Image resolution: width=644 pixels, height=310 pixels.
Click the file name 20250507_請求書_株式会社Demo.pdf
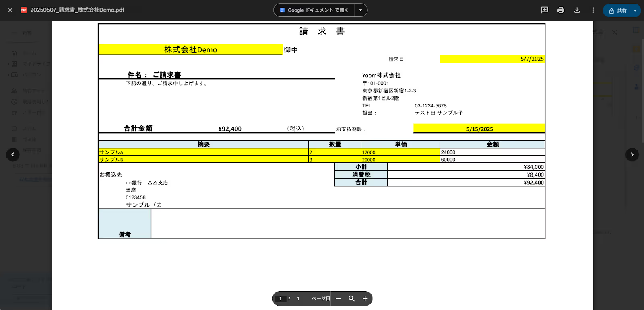(77, 10)
